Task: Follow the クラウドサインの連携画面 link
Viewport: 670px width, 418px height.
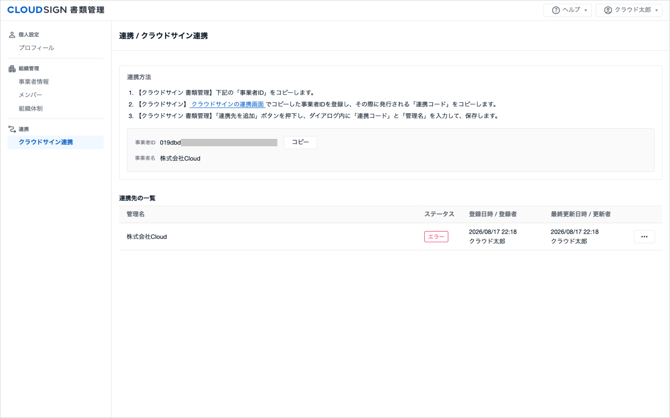Action: click(x=228, y=104)
